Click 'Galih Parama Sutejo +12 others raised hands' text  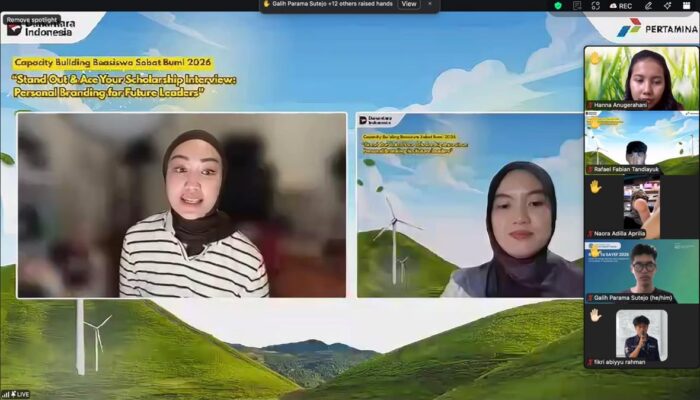point(333,4)
